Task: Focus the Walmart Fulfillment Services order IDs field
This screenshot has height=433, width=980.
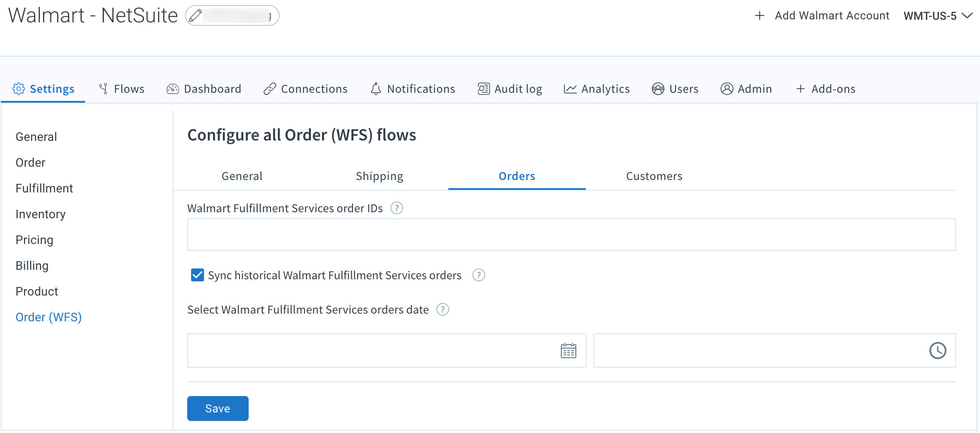Action: 571,235
